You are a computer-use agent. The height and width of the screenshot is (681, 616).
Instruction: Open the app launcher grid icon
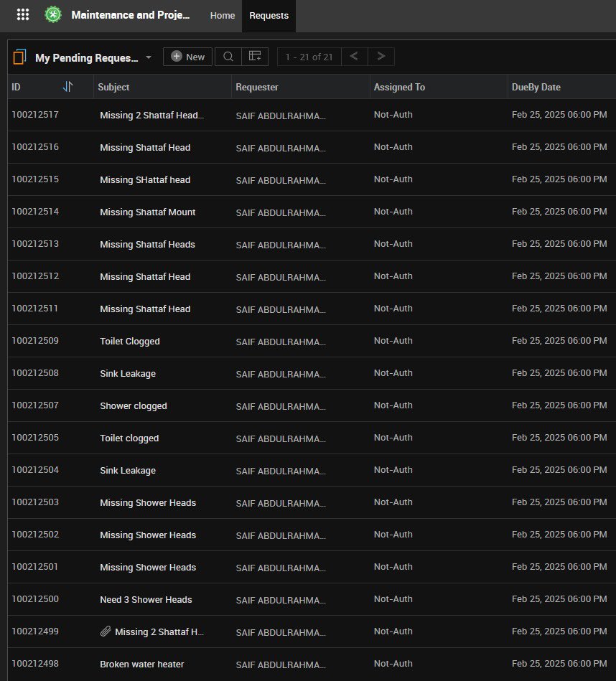pos(22,15)
